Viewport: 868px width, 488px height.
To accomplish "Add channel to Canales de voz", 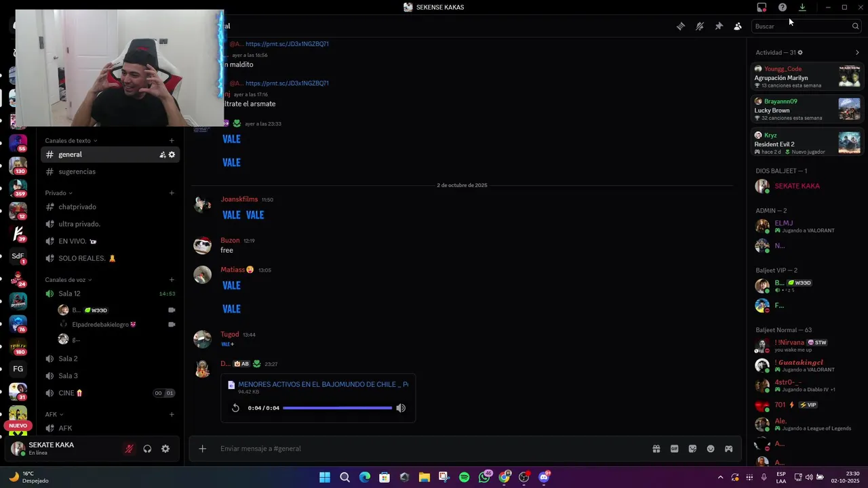I will click(x=172, y=280).
